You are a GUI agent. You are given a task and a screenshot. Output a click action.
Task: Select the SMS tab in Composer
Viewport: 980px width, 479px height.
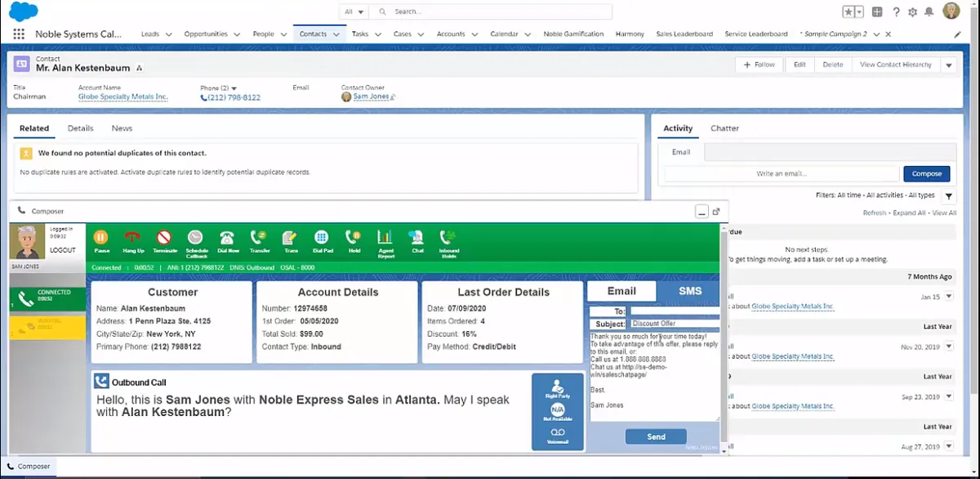click(x=690, y=292)
